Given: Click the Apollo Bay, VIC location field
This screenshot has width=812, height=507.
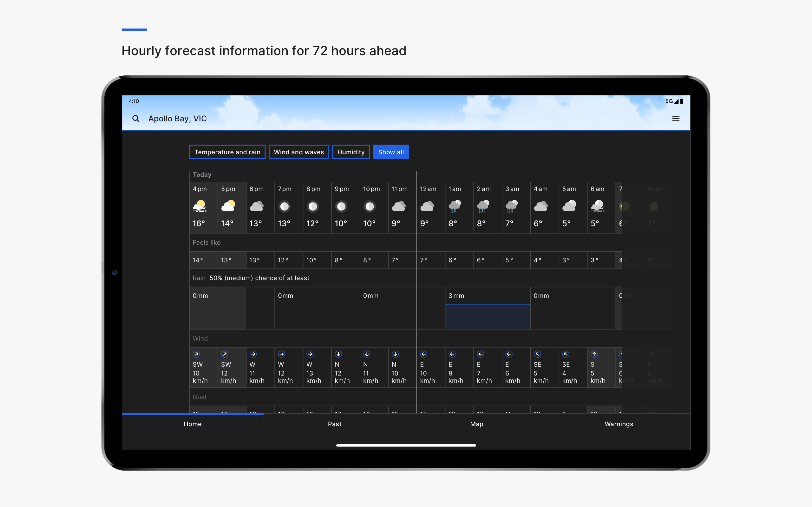Looking at the screenshot, I should coord(178,119).
